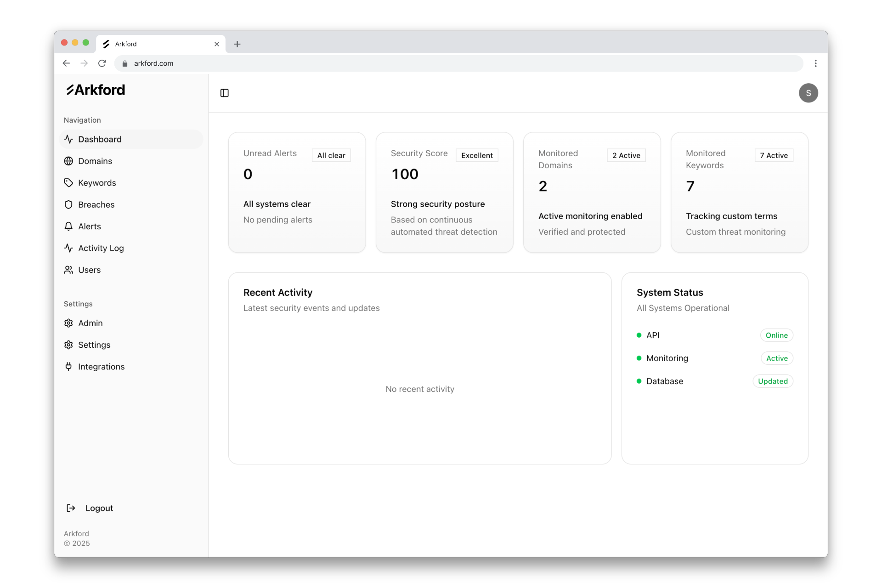Screen dimensions: 882x588
Task: Click the Alerts bell icon
Action: [x=68, y=226]
